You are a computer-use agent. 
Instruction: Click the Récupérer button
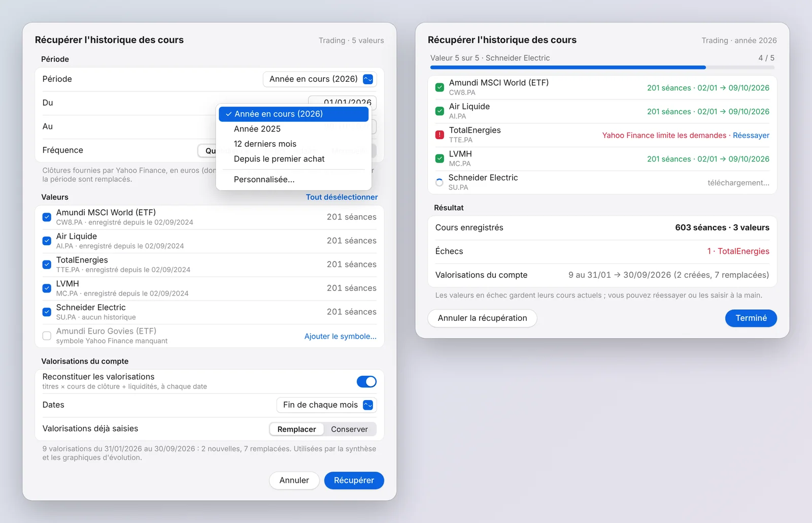point(354,480)
